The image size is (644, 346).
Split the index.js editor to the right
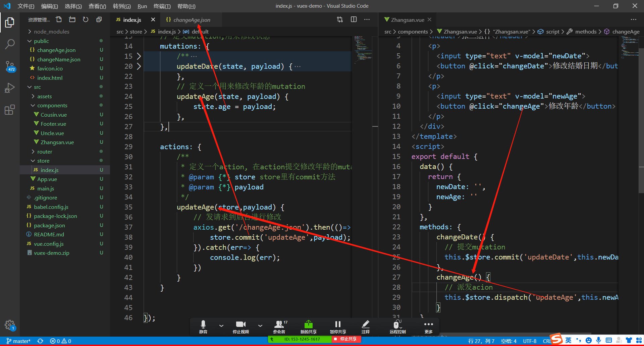point(354,19)
